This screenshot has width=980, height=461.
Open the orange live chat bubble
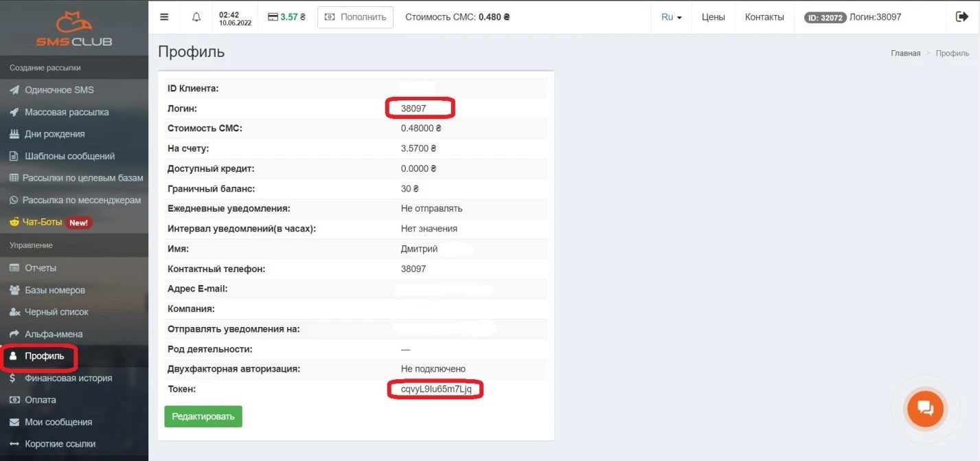click(x=924, y=409)
